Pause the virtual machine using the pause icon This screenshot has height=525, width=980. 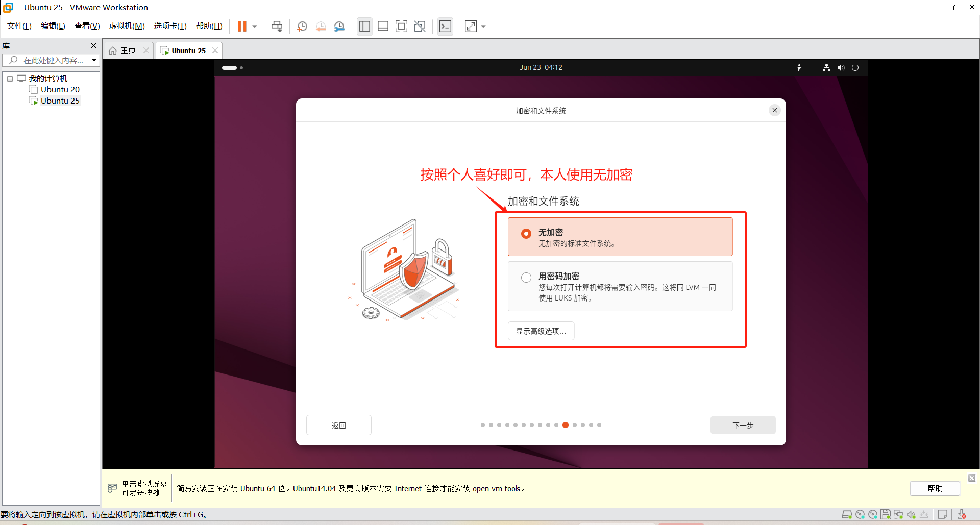tap(242, 26)
